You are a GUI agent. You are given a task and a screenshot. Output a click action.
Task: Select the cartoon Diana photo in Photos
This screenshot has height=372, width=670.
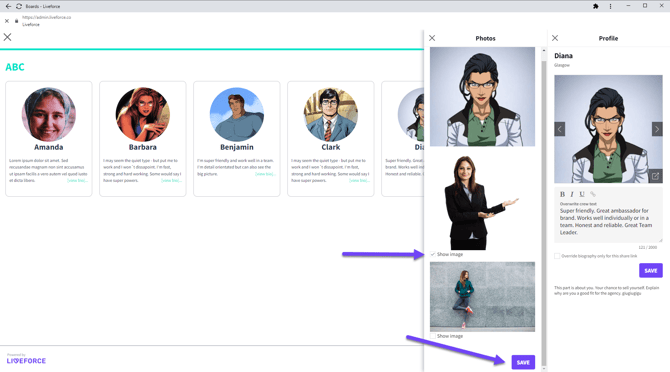482,97
